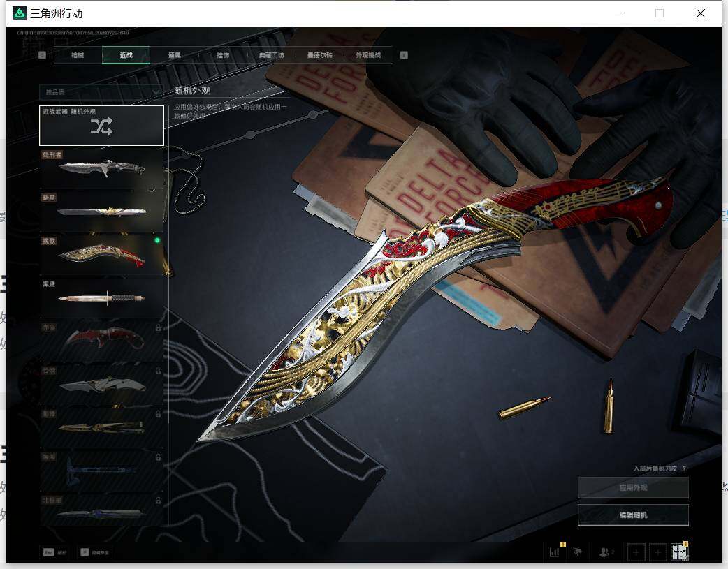This screenshot has width=728, height=569.
Task: Click the plus squad slot beside the player avatar
Action: (x=657, y=552)
